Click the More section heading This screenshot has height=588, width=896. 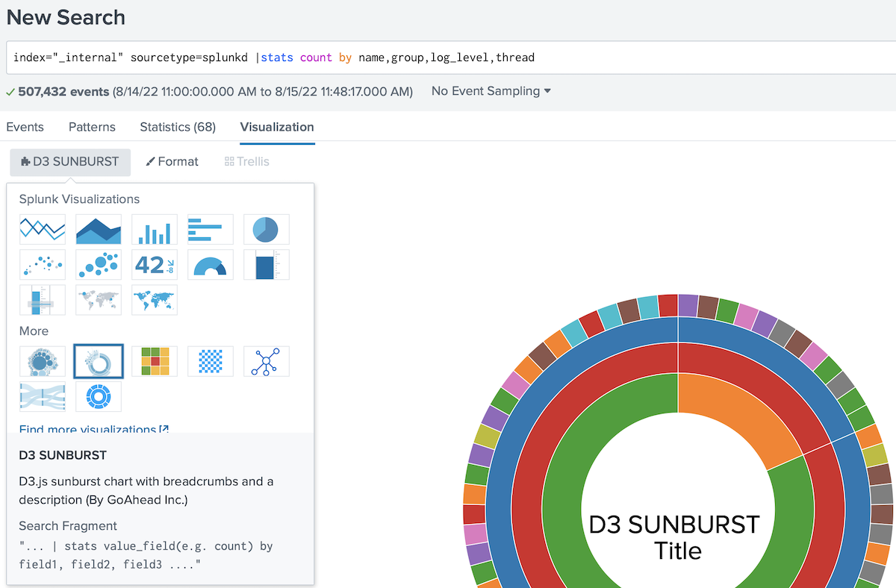coord(34,331)
